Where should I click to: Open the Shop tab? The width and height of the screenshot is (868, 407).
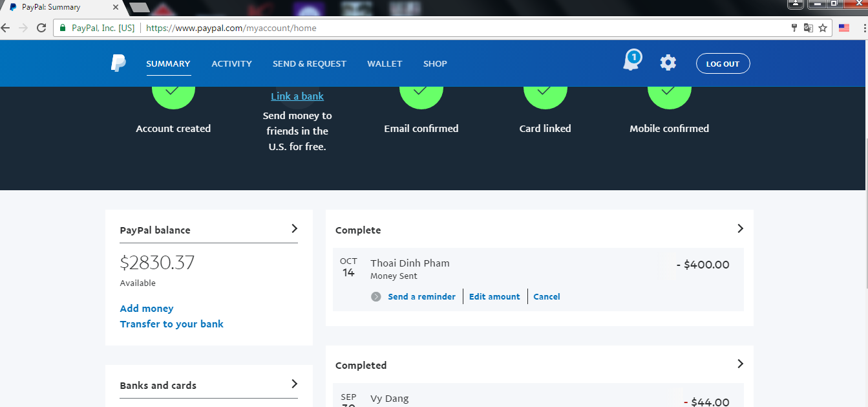pos(435,63)
